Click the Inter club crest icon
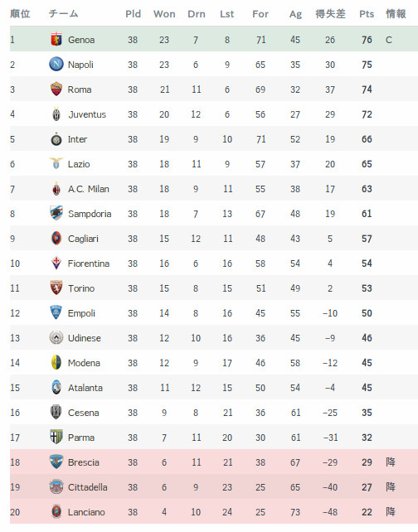Image resolution: width=418 pixels, height=532 pixels. (x=56, y=139)
